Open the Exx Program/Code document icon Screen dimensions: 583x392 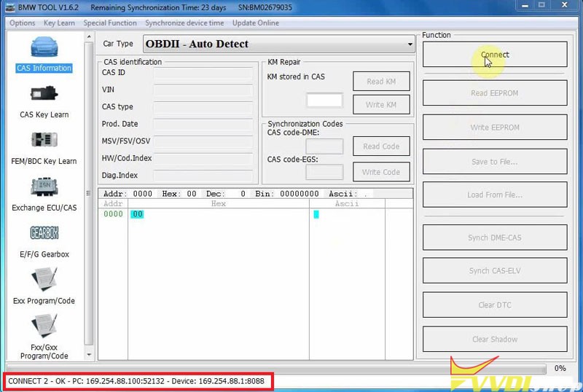pyautogui.click(x=44, y=279)
